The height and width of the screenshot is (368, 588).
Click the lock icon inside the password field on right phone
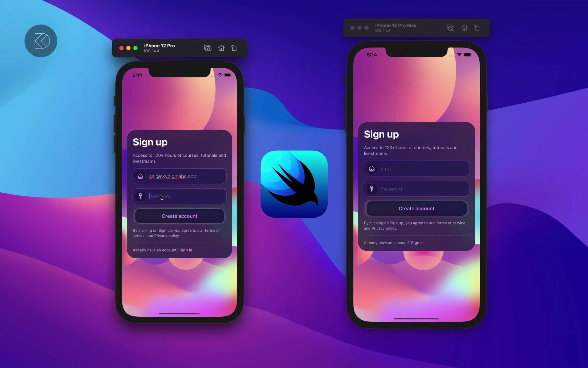click(372, 189)
